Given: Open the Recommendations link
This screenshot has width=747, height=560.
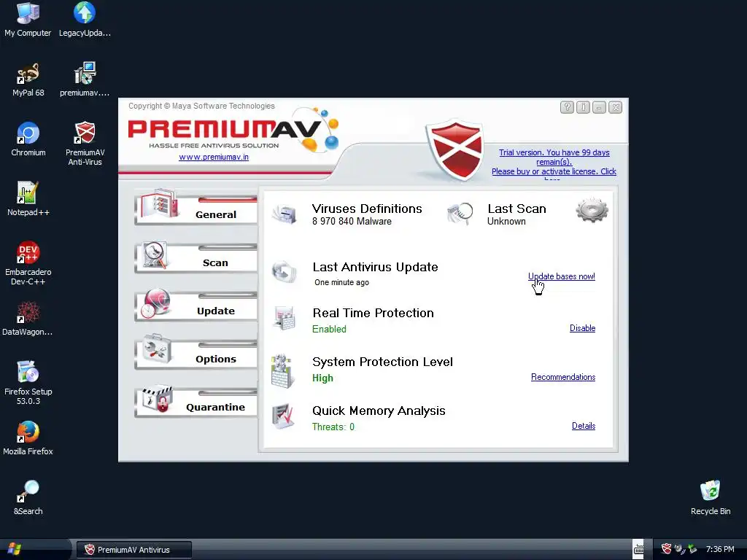Looking at the screenshot, I should 563,377.
